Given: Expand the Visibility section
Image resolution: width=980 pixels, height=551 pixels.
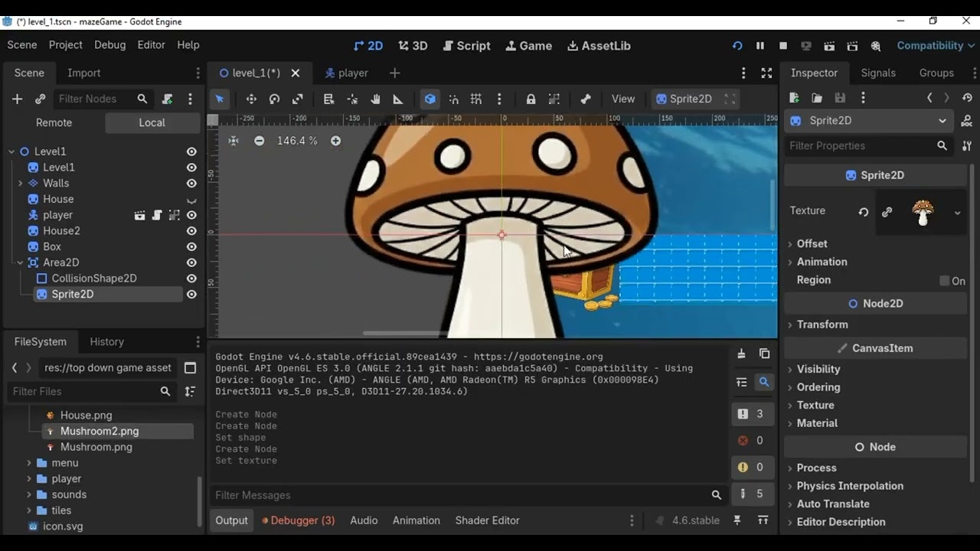Looking at the screenshot, I should pyautogui.click(x=818, y=369).
